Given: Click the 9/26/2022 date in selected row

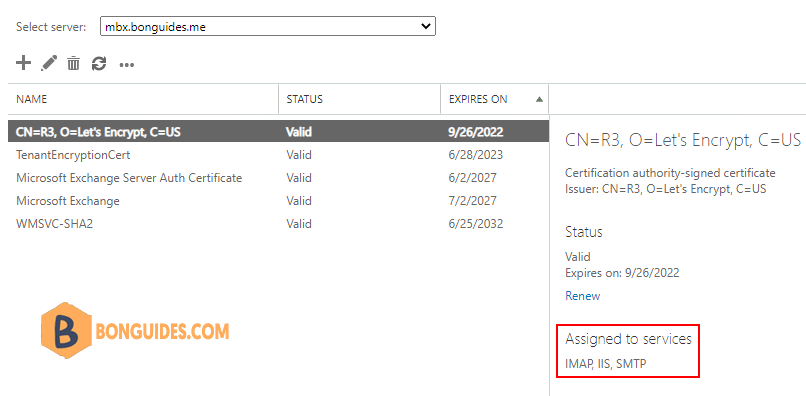Looking at the screenshot, I should pyautogui.click(x=476, y=132).
